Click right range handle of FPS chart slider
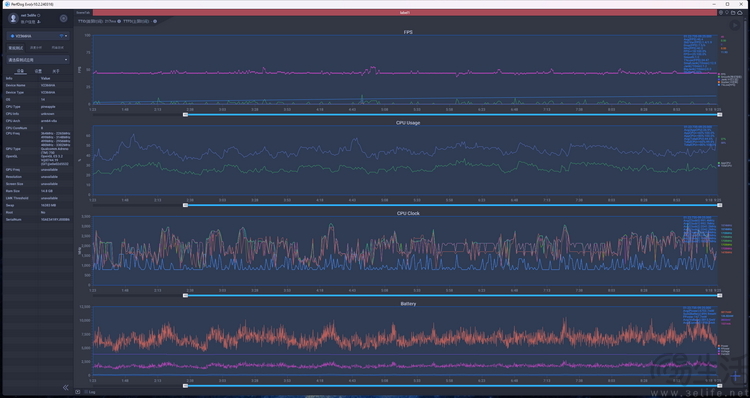The height and width of the screenshot is (398, 750). point(719,115)
